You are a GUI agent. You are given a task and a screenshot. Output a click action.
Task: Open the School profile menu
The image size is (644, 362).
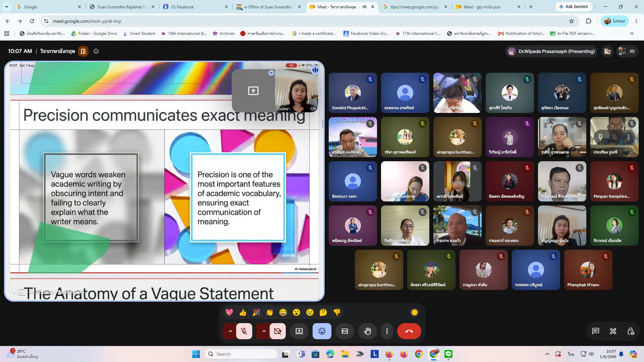tap(615, 21)
